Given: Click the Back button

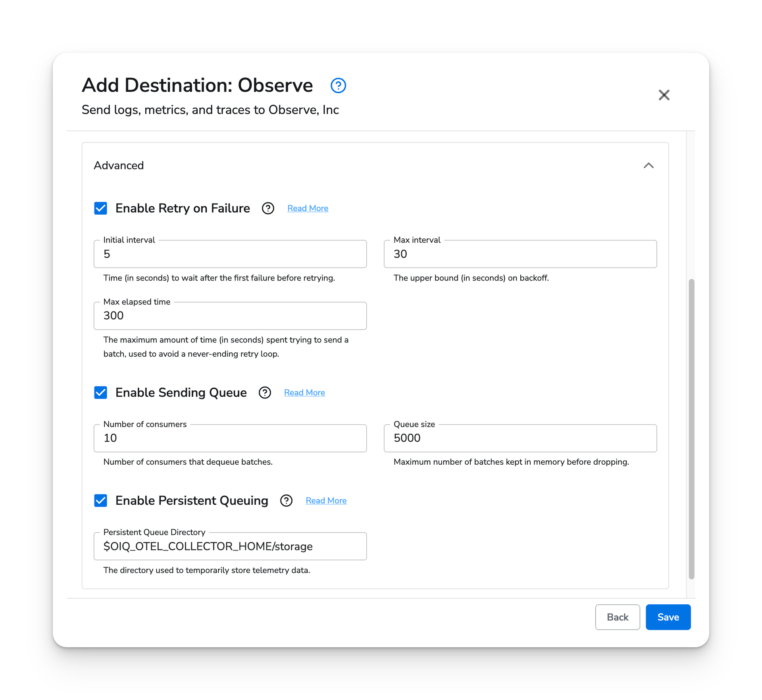Looking at the screenshot, I should [x=618, y=617].
